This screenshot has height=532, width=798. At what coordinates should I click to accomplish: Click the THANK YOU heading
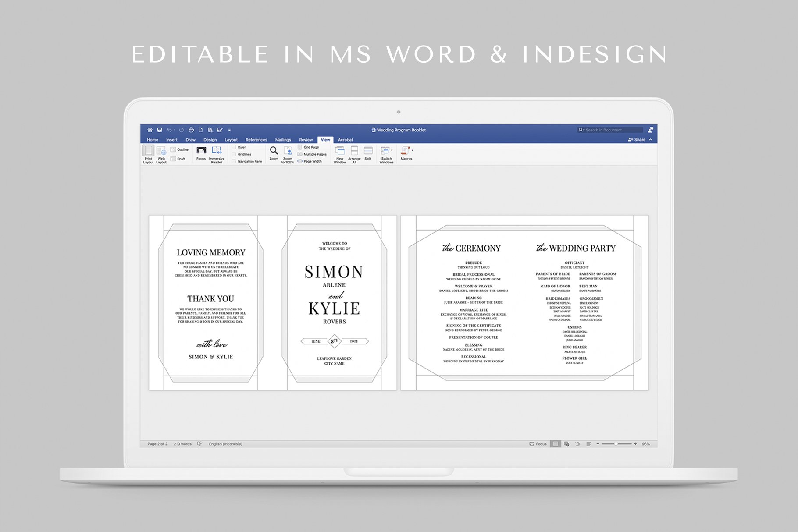point(210,298)
